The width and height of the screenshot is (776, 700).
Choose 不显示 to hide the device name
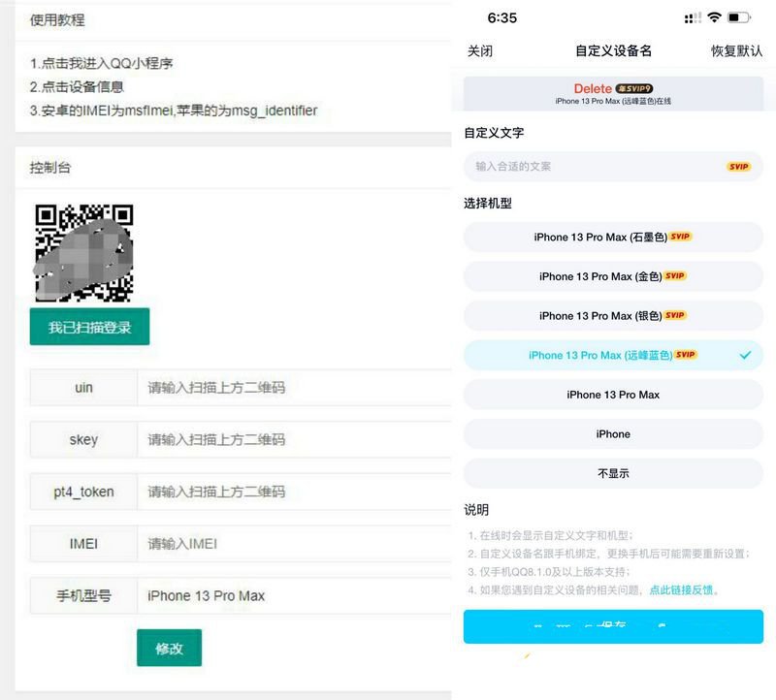point(612,473)
